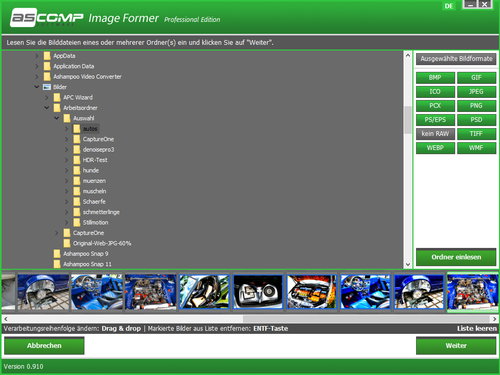This screenshot has height=375, width=500.
Task: Select the Bilder pictures library icon
Action: pyautogui.click(x=47, y=87)
